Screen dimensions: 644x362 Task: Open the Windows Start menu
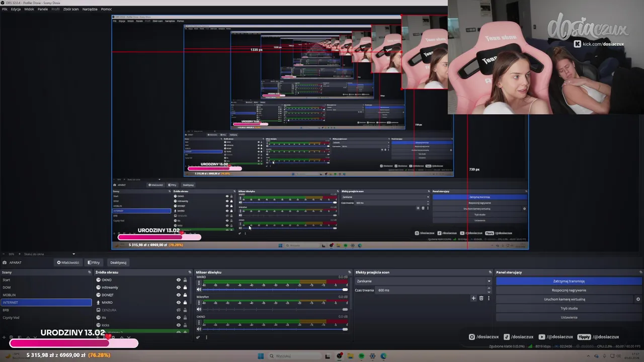tap(261, 356)
